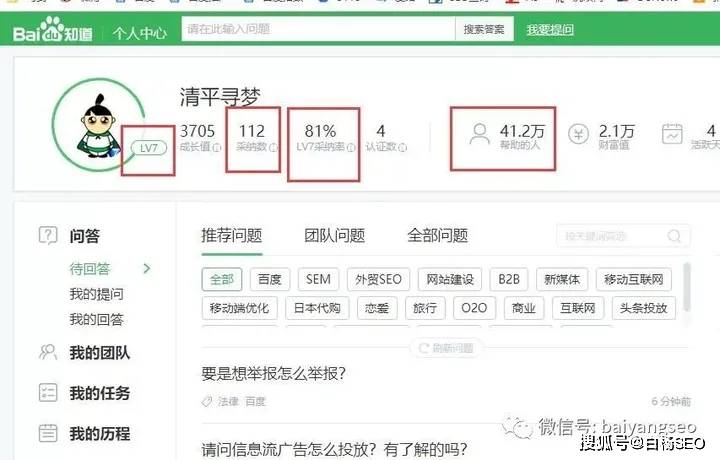The width and height of the screenshot is (720, 460).
Task: Click the 我的历程 list icon
Action: (48, 433)
